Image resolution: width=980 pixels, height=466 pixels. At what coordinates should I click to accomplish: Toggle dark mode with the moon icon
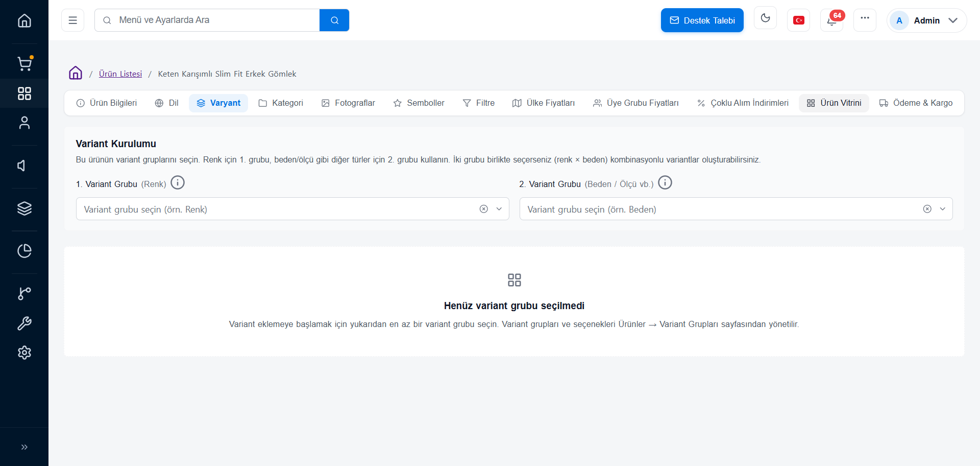pos(765,18)
